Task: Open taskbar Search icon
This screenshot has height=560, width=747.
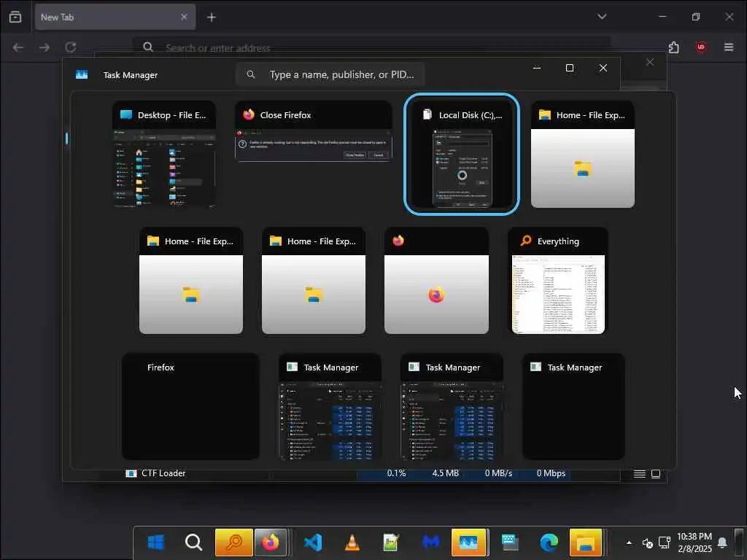Action: click(193, 542)
